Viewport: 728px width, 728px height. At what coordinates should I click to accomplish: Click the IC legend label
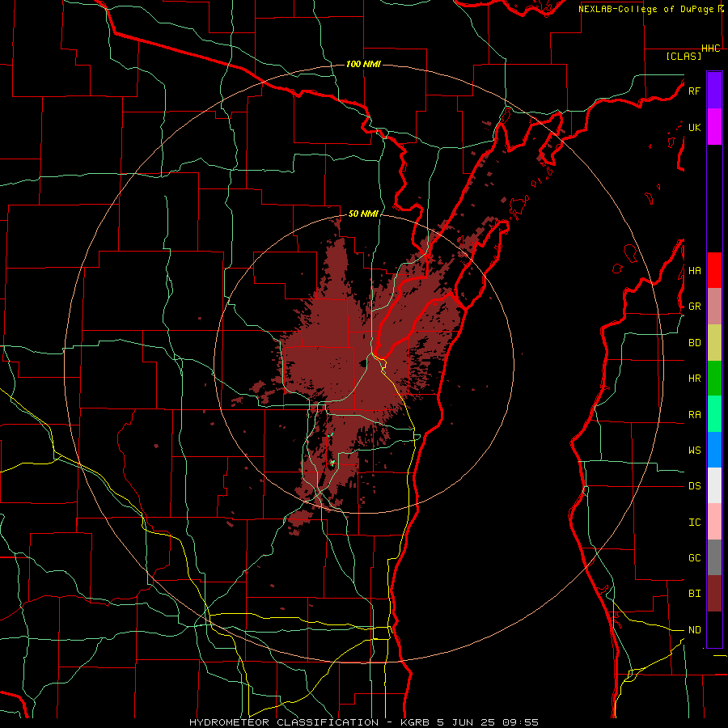[x=694, y=523]
